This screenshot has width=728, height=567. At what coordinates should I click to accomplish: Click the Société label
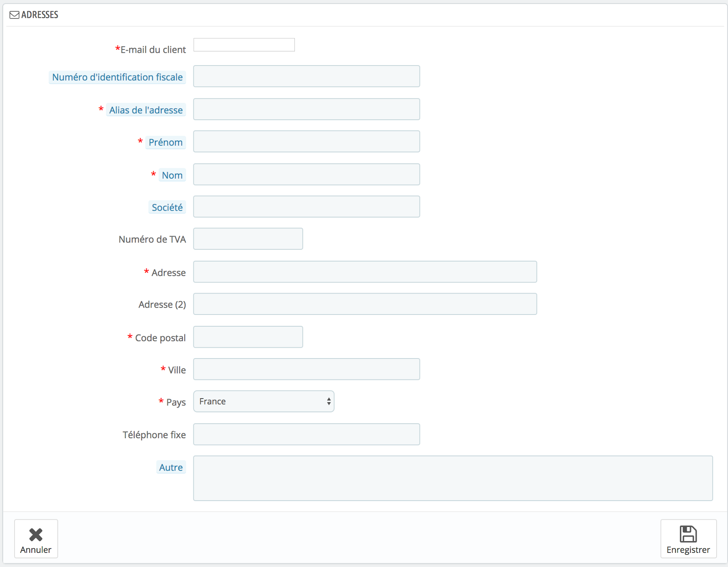(167, 208)
